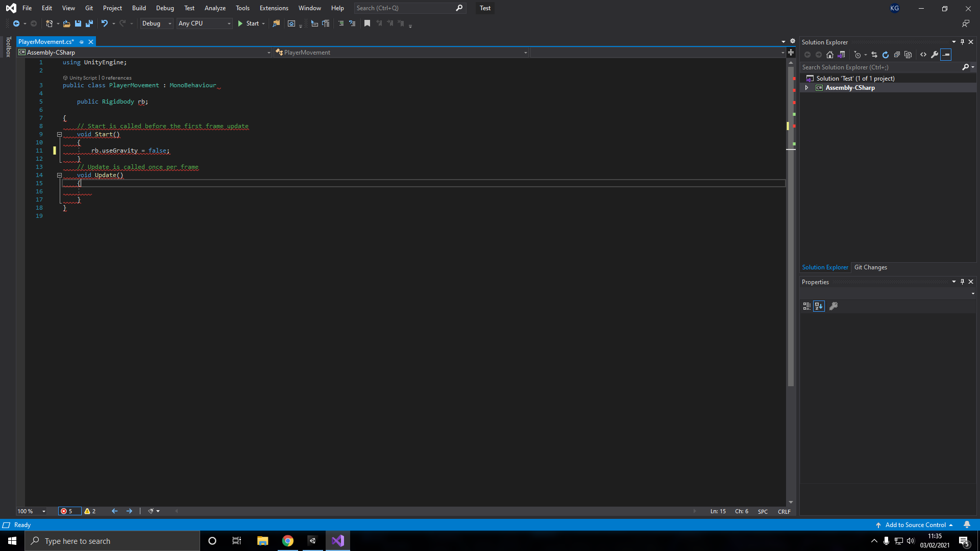Click the Find in Files toolbar icon

pyautogui.click(x=276, y=23)
